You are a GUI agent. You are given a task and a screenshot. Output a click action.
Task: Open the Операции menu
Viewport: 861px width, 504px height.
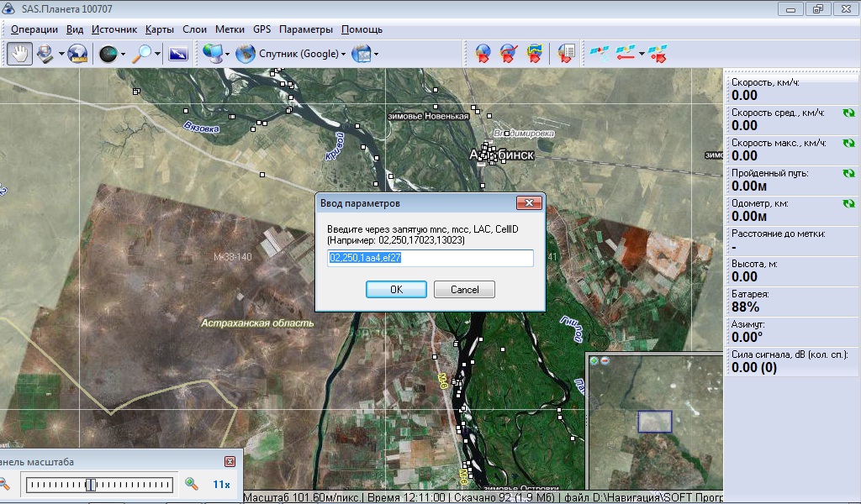pos(34,29)
